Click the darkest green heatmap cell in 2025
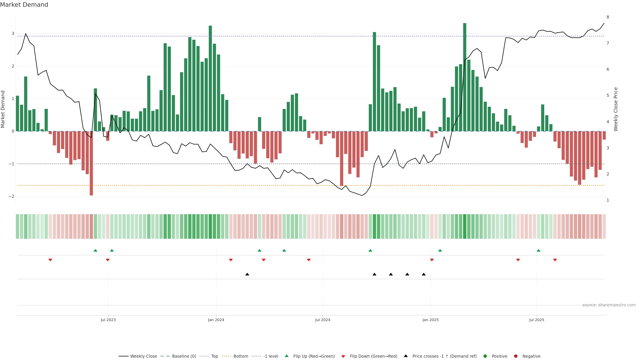 pos(465,226)
